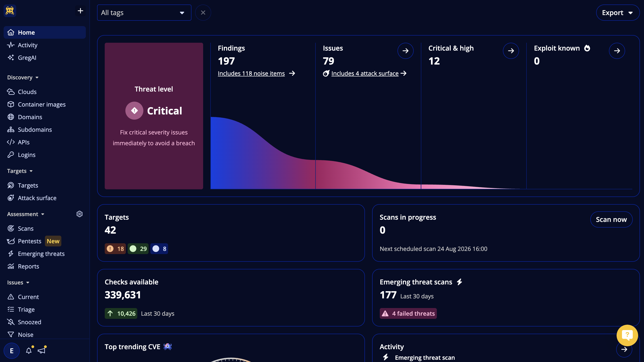Open notifications bell
Viewport: 644px width, 362px height.
[29, 351]
